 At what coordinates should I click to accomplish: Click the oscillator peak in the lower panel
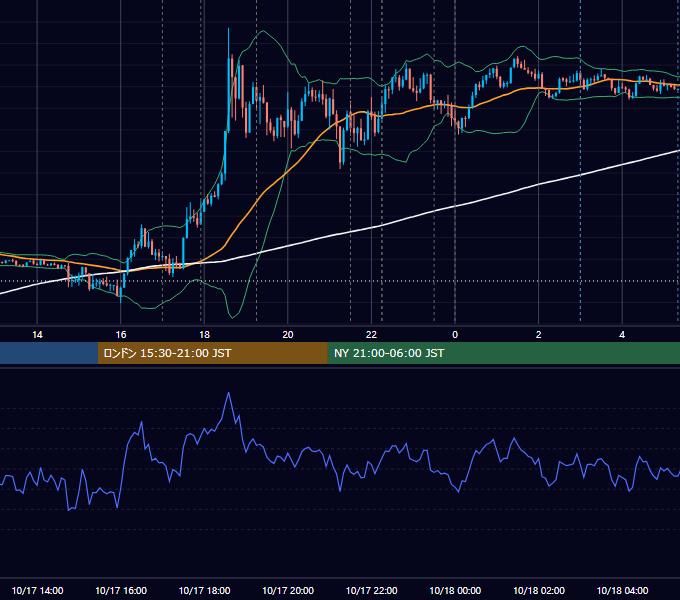coord(229,394)
